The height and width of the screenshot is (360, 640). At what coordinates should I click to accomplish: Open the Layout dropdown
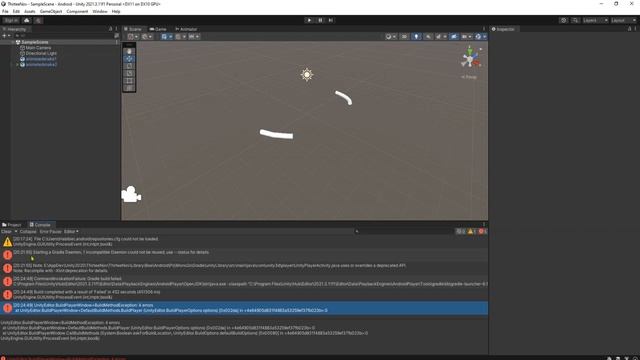[623, 20]
